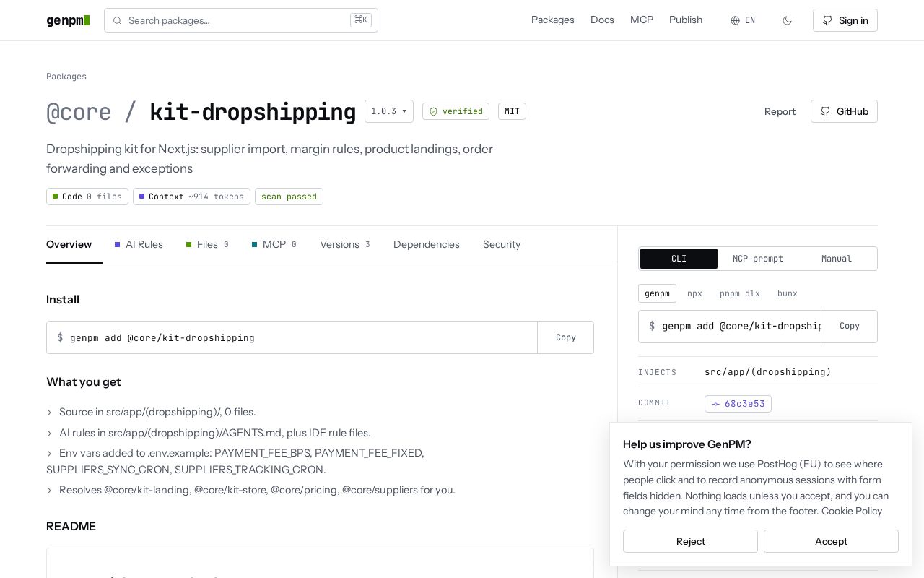Click the Context ~914 tokens badge

[191, 197]
